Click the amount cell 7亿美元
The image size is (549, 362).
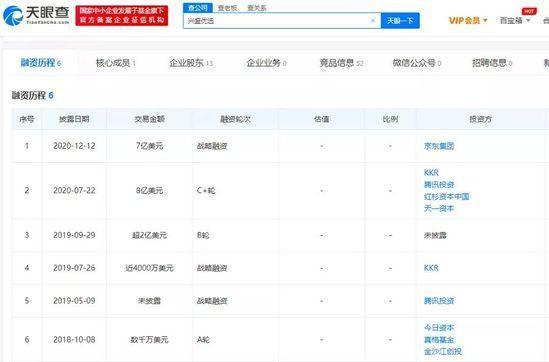tap(150, 146)
